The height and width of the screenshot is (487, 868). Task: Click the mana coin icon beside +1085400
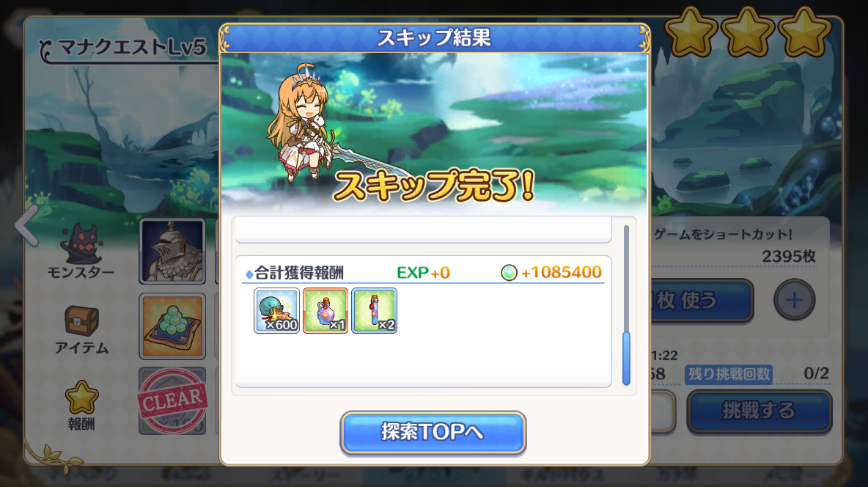click(509, 273)
